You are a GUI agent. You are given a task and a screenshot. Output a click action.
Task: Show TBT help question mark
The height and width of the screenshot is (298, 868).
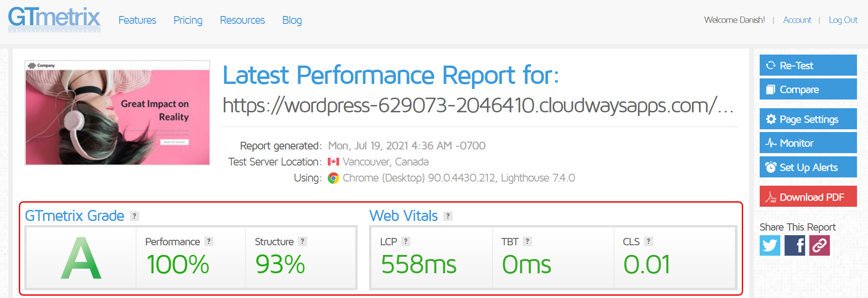(x=527, y=242)
